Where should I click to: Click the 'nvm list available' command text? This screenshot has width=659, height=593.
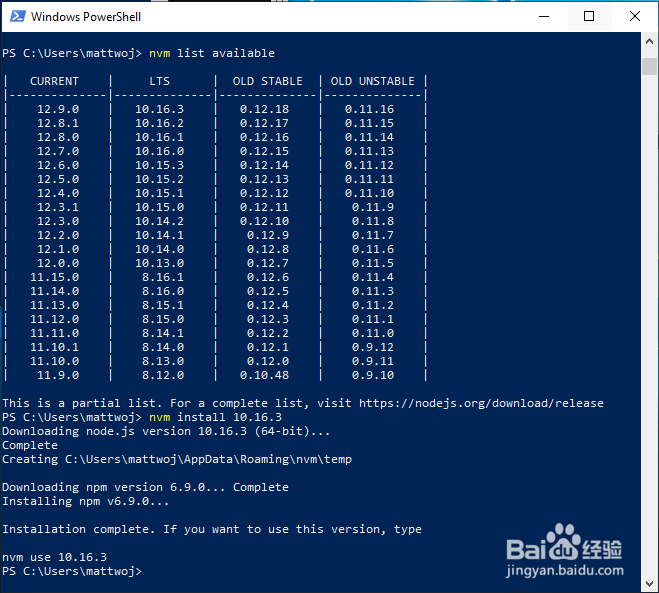[x=212, y=53]
